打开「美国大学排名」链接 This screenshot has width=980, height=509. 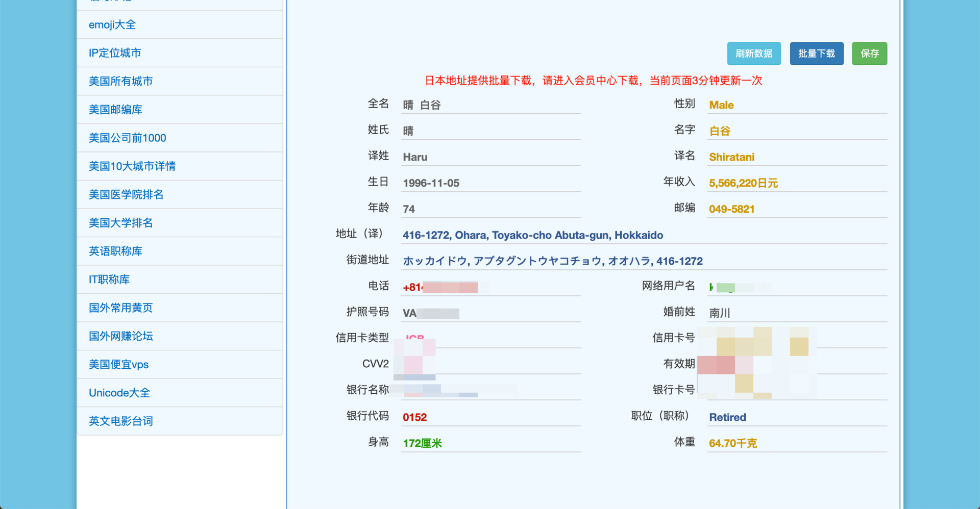tap(120, 222)
